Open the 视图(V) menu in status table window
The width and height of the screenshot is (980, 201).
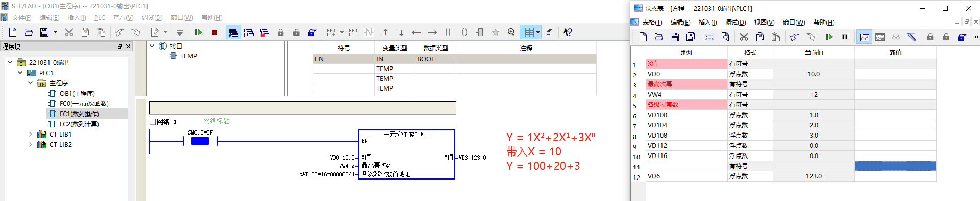[x=764, y=23]
